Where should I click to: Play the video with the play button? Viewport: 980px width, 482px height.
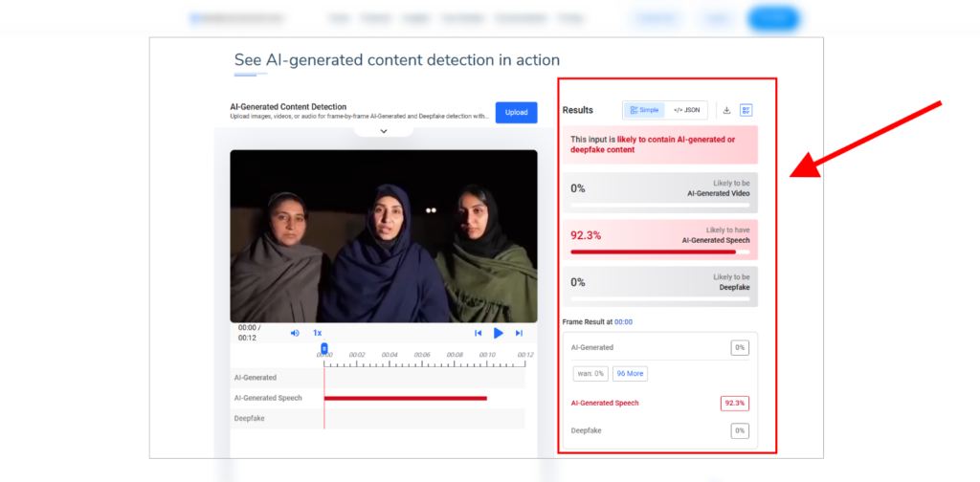click(499, 333)
